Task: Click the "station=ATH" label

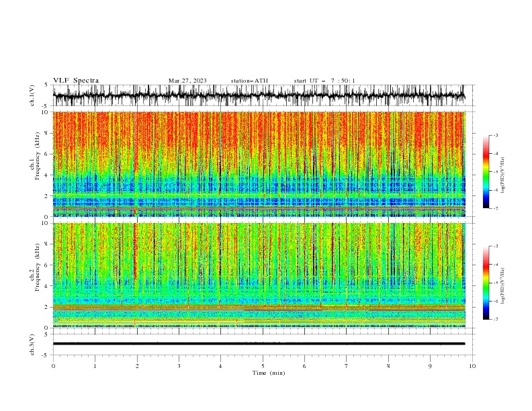Action: [x=249, y=81]
